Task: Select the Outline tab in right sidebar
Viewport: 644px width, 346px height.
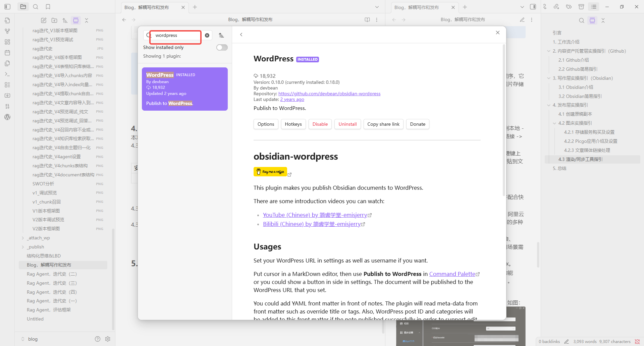Action: 594,7
